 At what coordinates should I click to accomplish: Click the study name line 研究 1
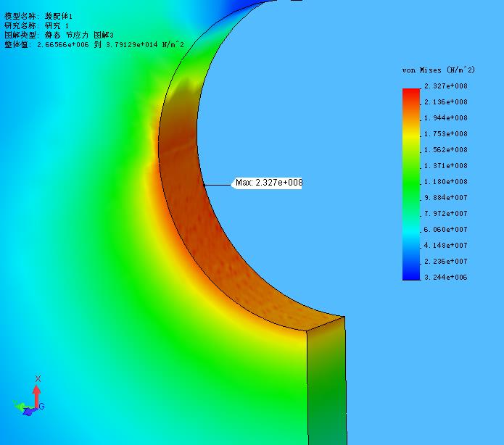(x=36, y=25)
